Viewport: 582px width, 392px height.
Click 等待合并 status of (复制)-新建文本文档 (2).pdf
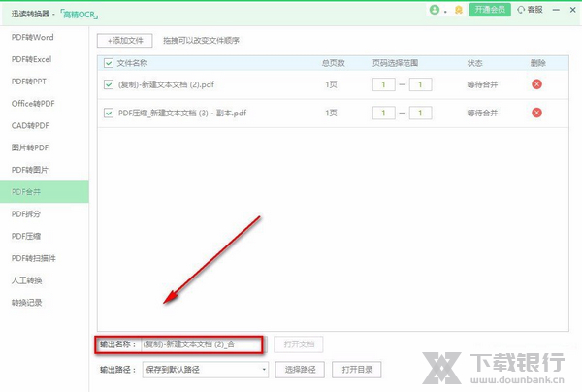[x=482, y=84]
